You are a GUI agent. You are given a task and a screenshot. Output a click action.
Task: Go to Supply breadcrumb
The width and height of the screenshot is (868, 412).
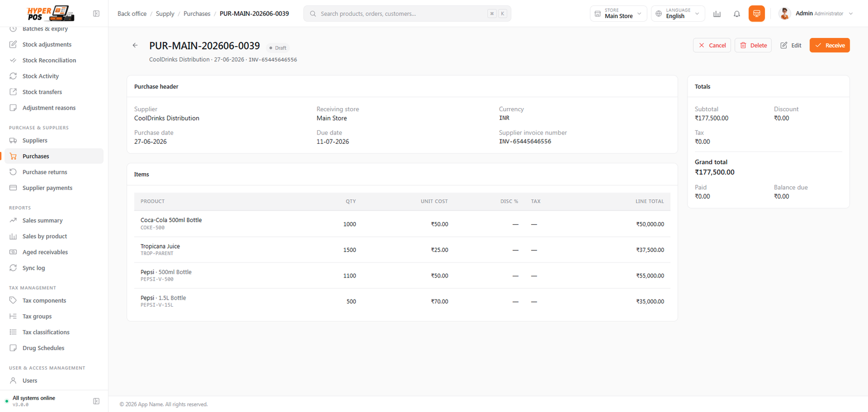click(x=165, y=14)
